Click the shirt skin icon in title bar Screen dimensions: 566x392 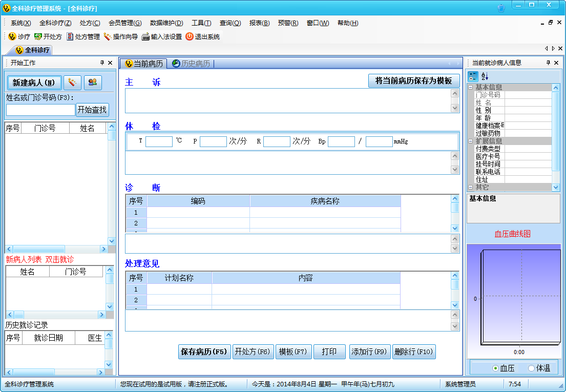click(501, 8)
